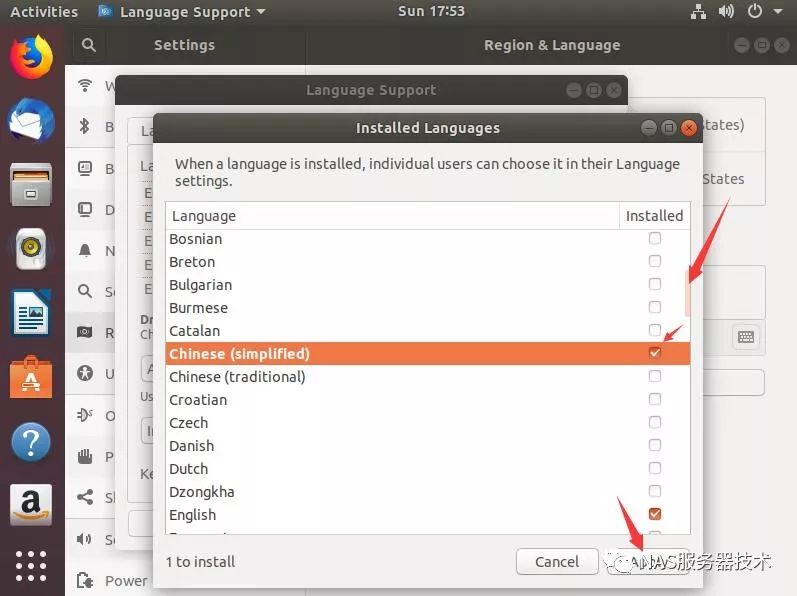The height and width of the screenshot is (596, 797).
Task: Select the Danish language row
Action: 427,446
